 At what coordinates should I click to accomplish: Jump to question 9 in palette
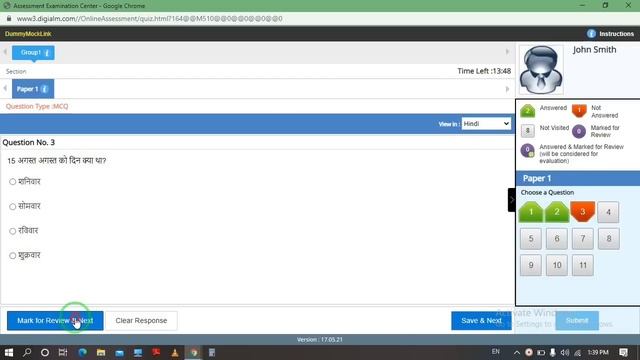pos(531,265)
